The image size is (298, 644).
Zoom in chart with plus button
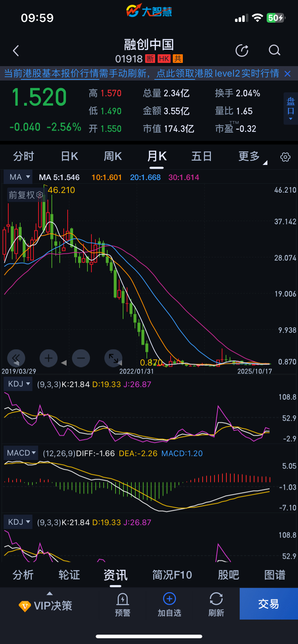point(49,358)
